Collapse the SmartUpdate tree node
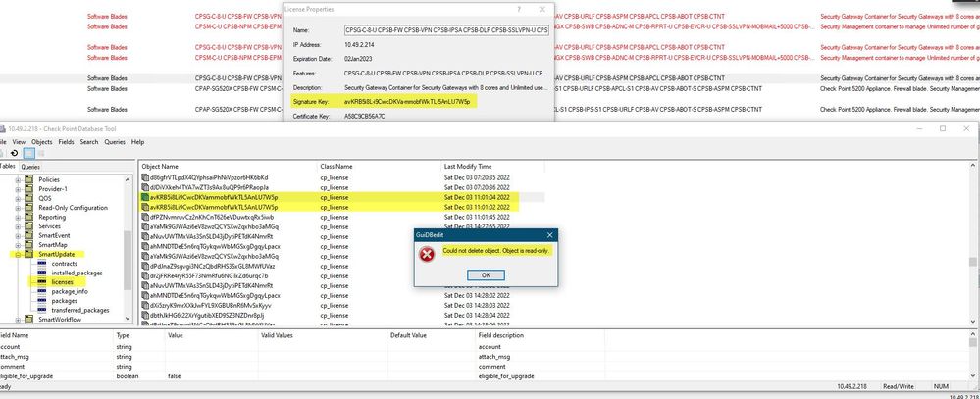 coord(18,255)
